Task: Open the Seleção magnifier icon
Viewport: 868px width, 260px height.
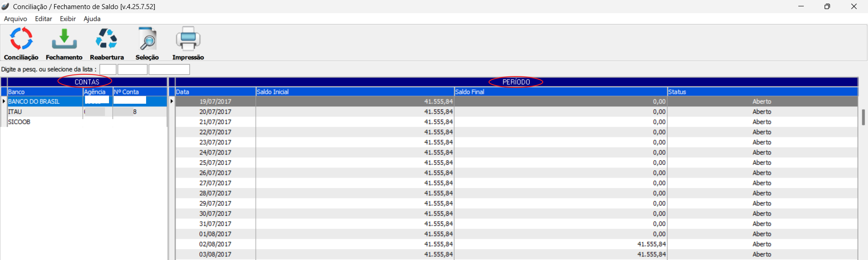Action: click(147, 39)
